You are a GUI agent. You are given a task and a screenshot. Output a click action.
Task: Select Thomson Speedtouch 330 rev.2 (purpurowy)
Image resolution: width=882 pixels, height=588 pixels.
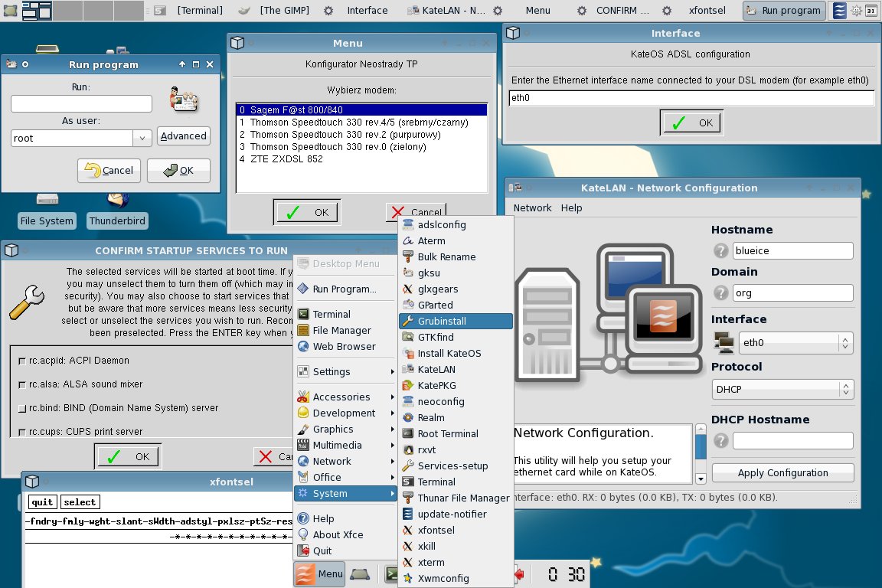(x=361, y=135)
